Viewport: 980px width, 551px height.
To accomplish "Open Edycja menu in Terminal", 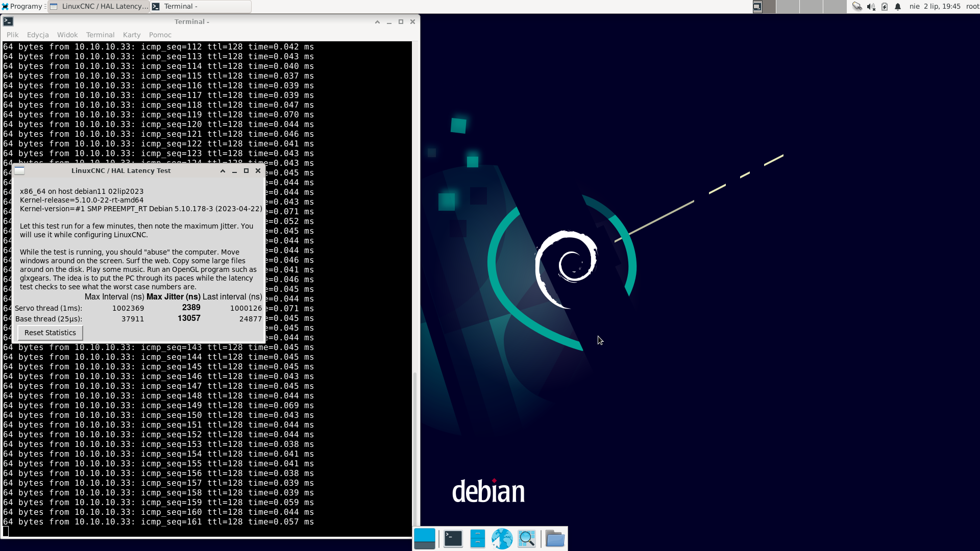I will (x=38, y=35).
